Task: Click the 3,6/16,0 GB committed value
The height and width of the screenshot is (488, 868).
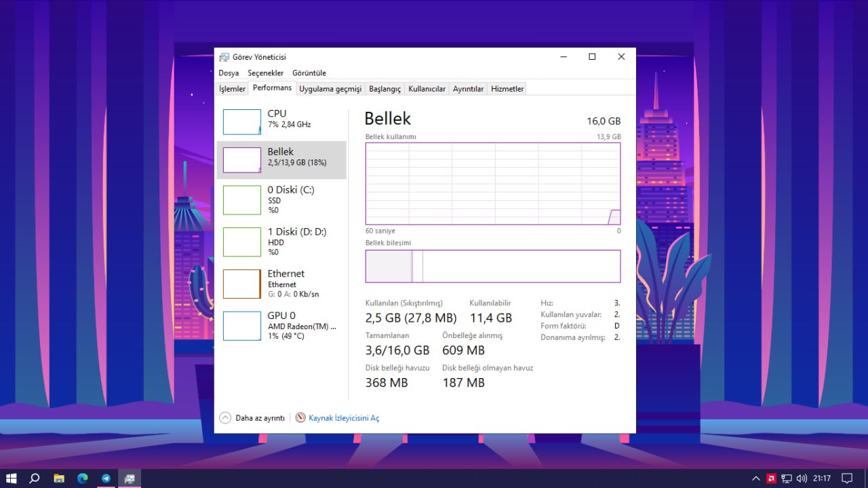Action: click(397, 350)
